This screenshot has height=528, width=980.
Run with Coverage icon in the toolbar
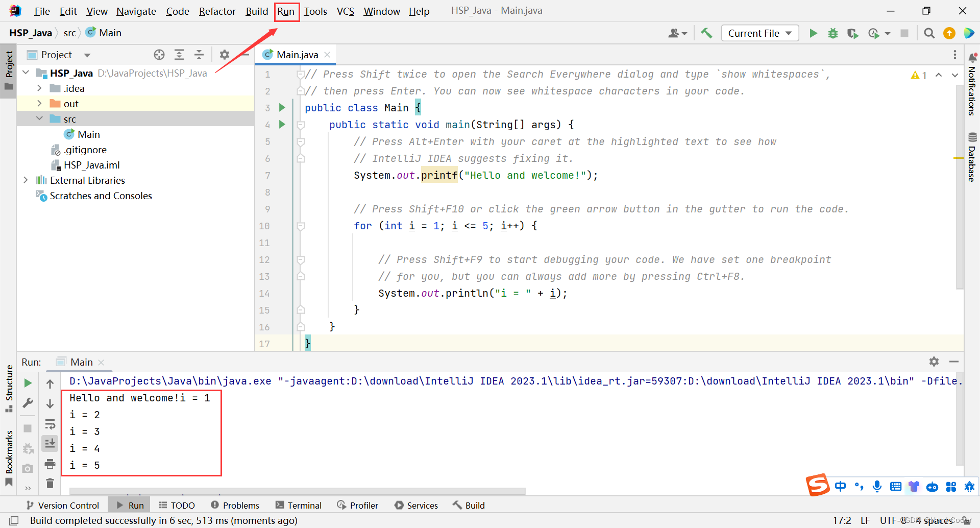[852, 33]
